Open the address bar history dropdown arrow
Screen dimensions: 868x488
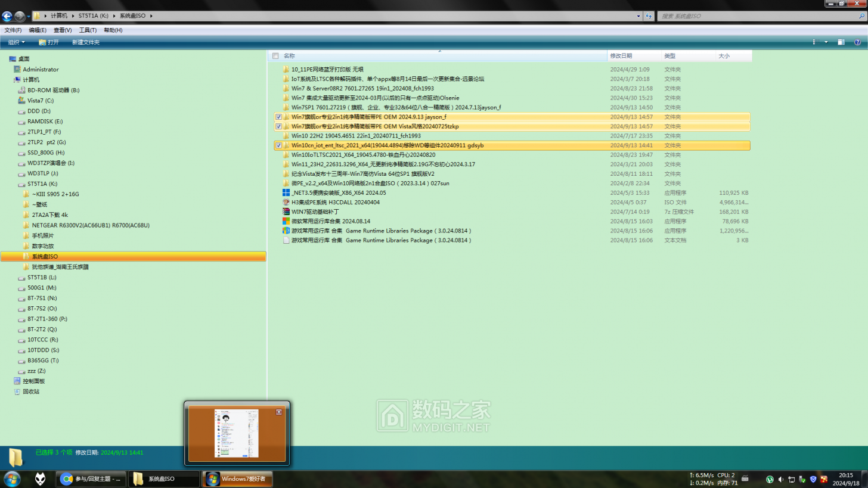point(638,16)
